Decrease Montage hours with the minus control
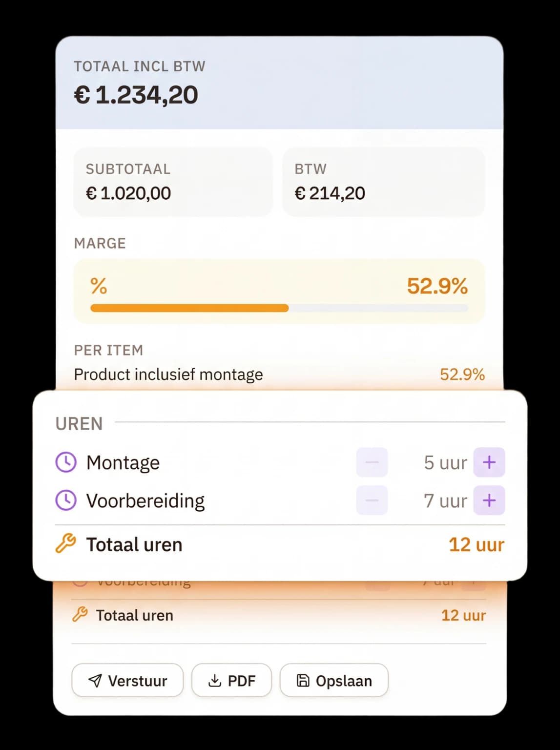 pos(372,462)
